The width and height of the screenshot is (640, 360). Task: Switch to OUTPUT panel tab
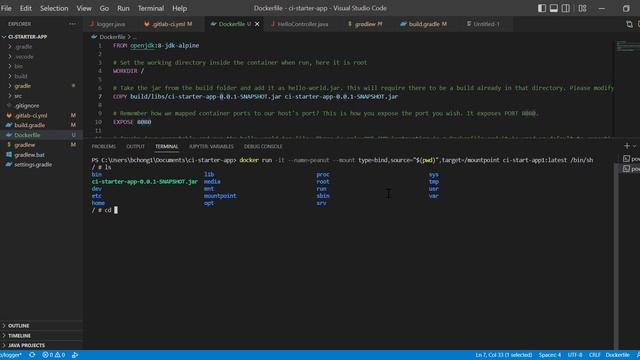point(136,147)
